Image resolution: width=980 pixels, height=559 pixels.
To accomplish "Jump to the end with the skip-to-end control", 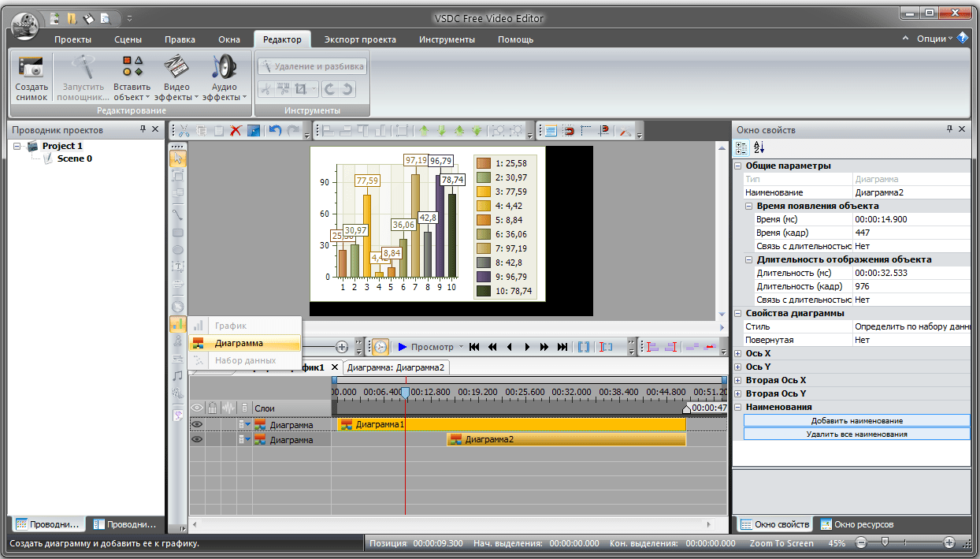I will [x=562, y=347].
